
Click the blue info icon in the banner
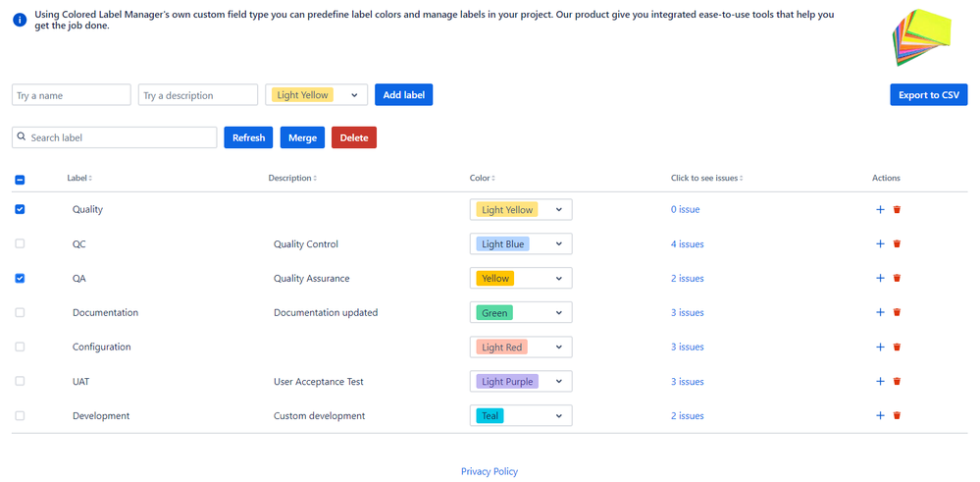(20, 20)
